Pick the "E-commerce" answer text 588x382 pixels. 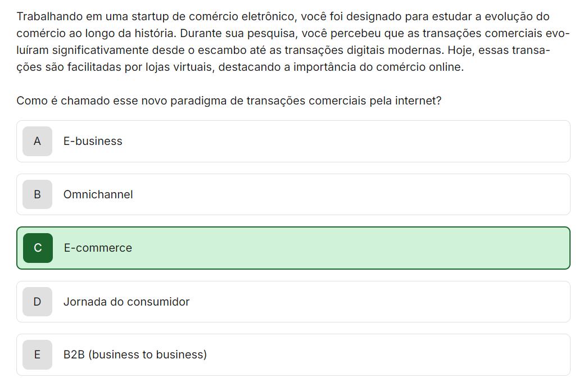tap(98, 248)
